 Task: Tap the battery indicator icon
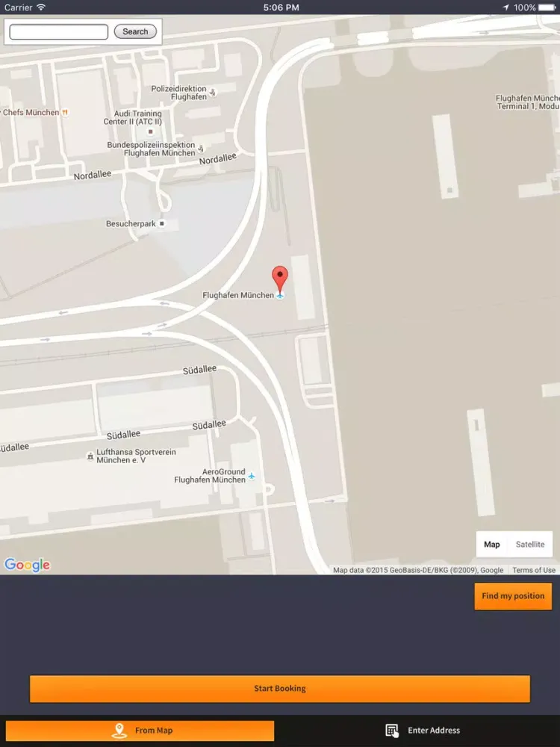tap(547, 7)
